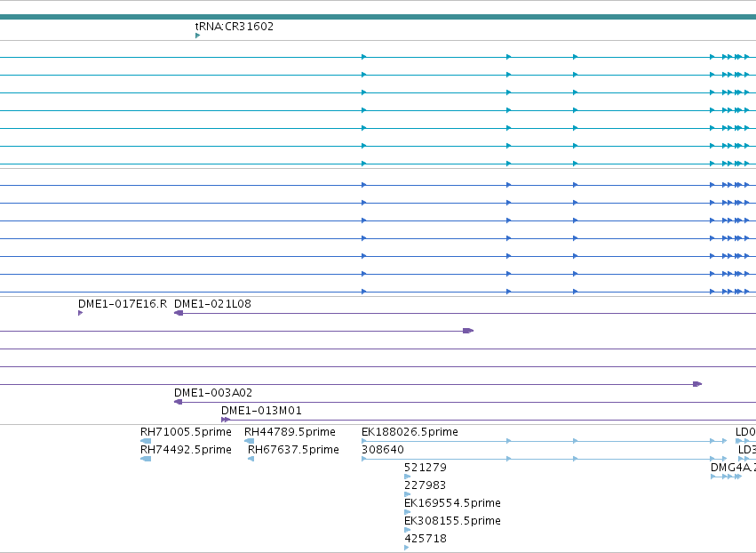
Task: Click the EK188026.5prime start arrow
Action: [x=364, y=441]
